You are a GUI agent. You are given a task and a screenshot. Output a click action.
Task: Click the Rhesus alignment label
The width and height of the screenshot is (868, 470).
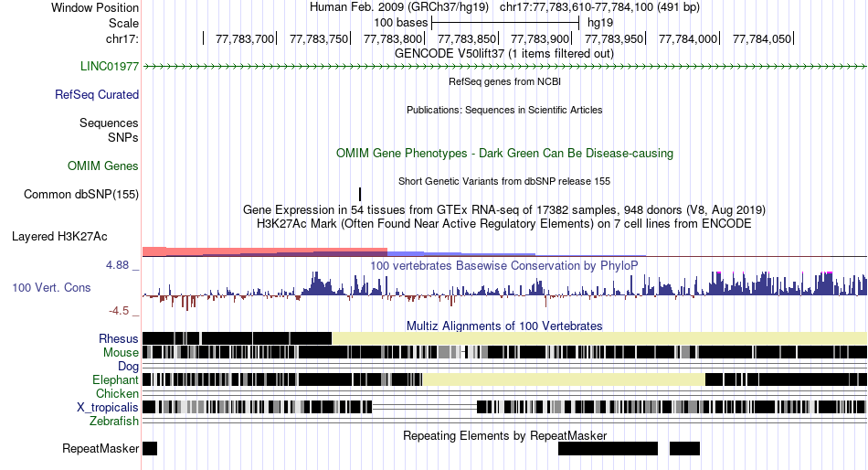click(119, 338)
